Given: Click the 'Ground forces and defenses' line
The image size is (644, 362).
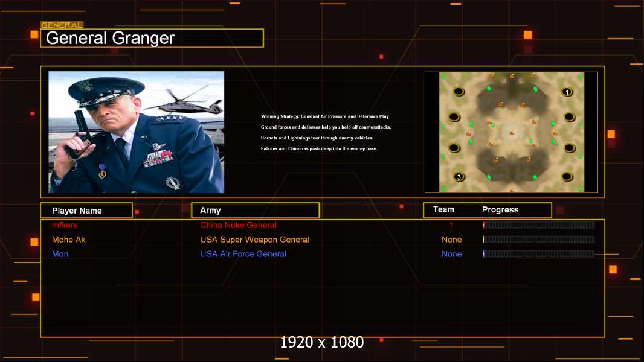Looking at the screenshot, I should (x=326, y=127).
